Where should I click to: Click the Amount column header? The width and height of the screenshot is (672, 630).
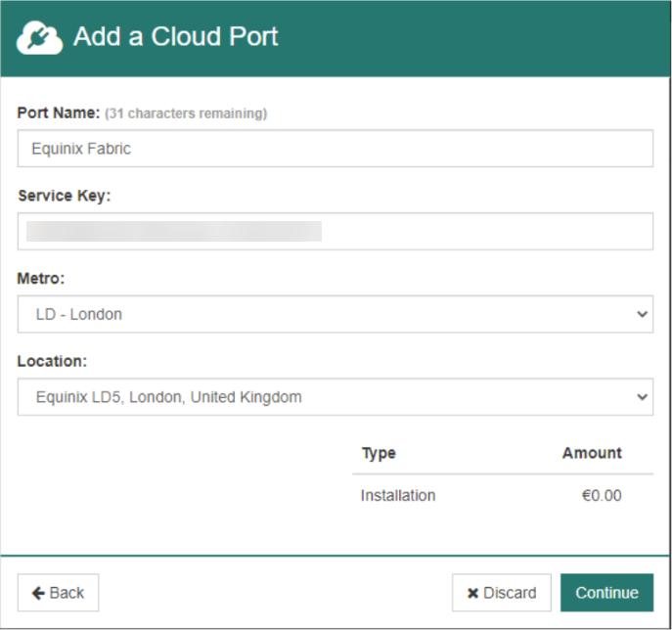coord(592,453)
